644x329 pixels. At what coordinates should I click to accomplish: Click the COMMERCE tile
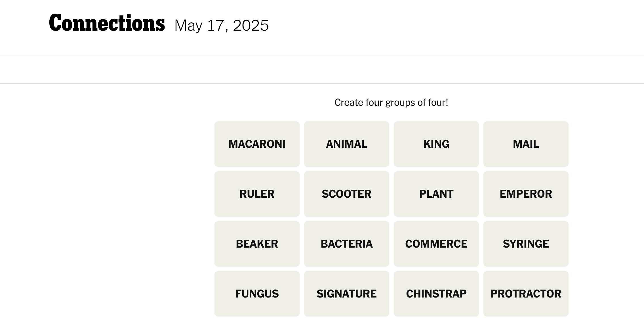coord(436,244)
